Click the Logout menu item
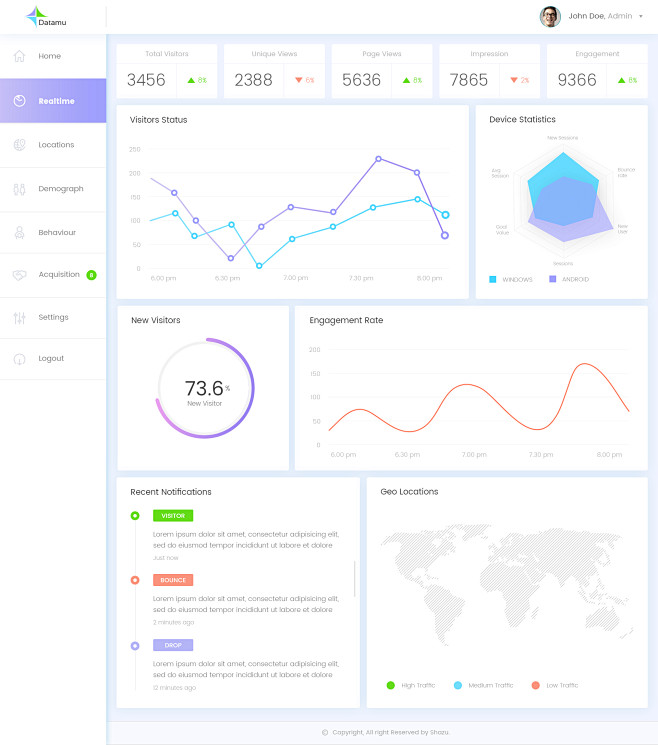Viewport: 658px width, 745px height. point(53,359)
